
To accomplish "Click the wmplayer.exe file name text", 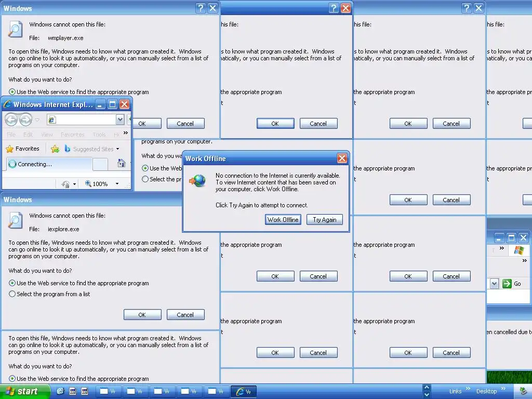I will click(x=65, y=38).
